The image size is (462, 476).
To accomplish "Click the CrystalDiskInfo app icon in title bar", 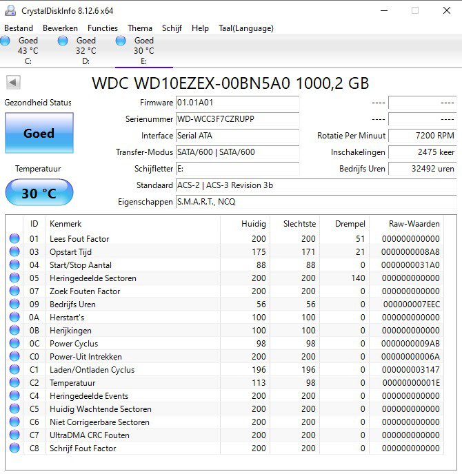I will (10, 10).
